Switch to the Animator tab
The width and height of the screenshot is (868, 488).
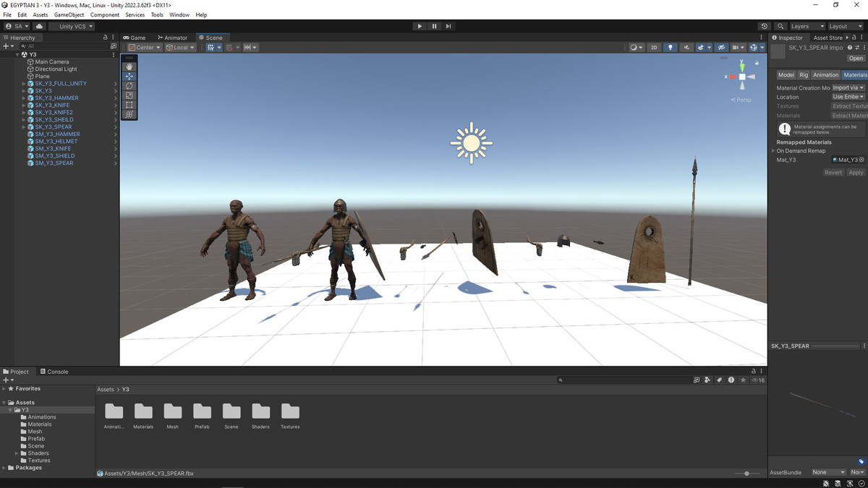point(172,38)
